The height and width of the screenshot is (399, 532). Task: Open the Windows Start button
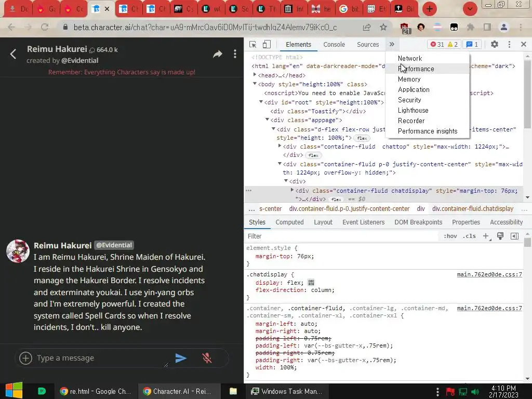click(x=14, y=391)
